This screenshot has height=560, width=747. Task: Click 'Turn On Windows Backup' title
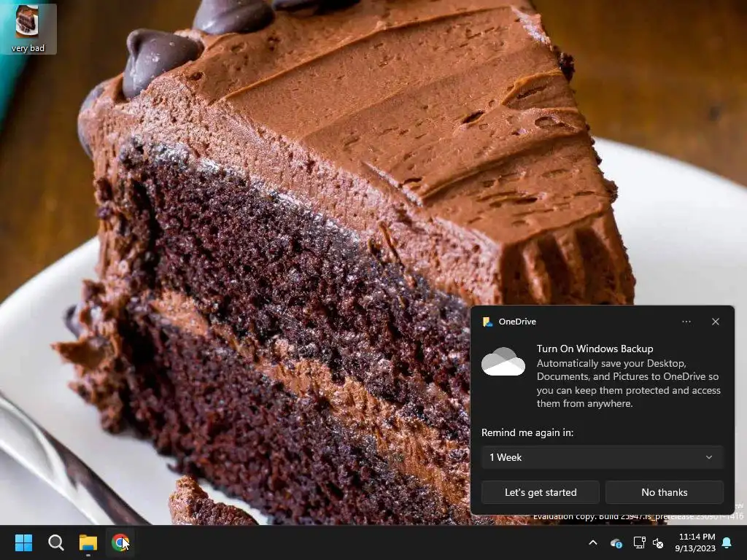pos(595,349)
